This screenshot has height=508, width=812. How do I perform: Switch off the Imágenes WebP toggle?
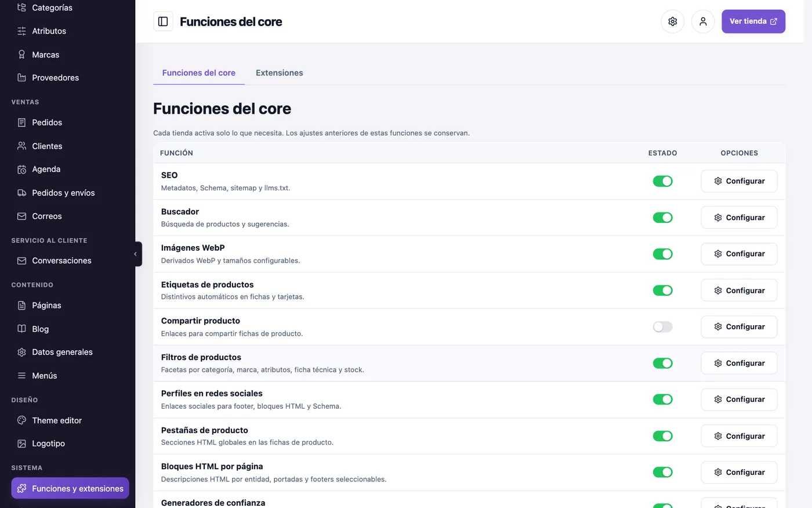(x=663, y=254)
